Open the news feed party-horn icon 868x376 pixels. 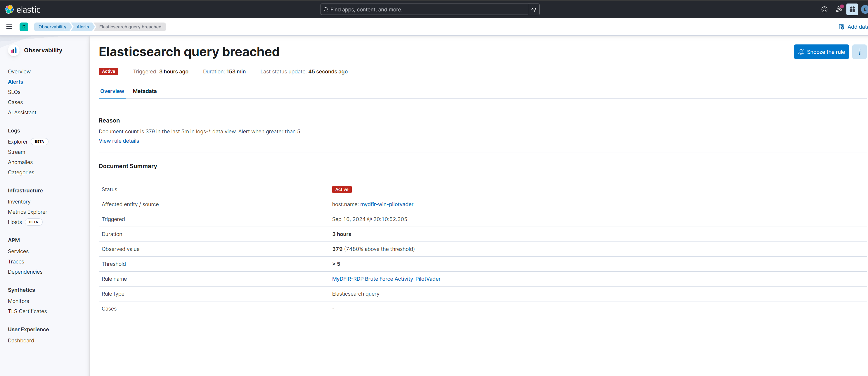[839, 9]
